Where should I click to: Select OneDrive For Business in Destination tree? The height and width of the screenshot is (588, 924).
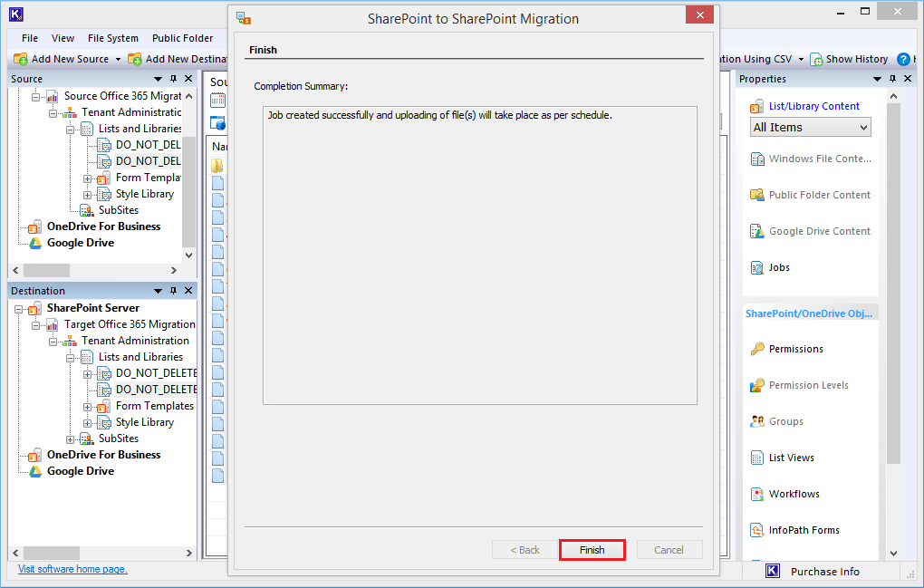click(x=103, y=455)
